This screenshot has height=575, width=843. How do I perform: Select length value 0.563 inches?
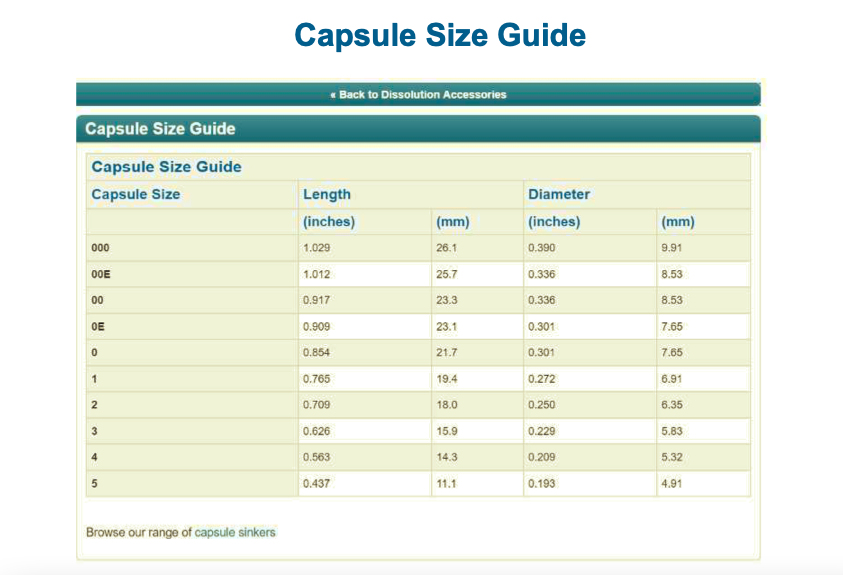316,457
